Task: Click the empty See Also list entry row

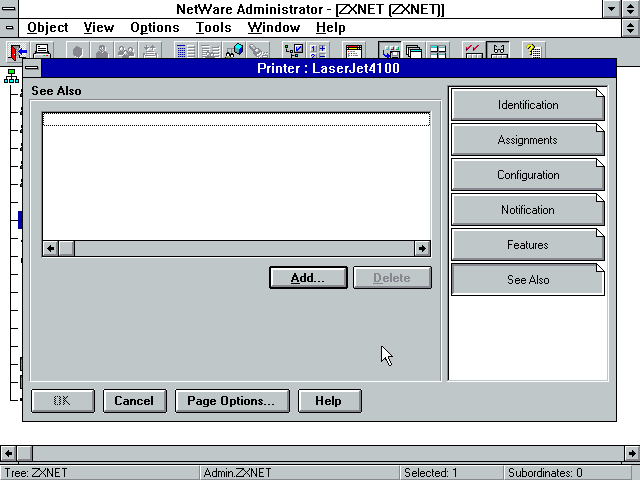Action: click(x=236, y=120)
